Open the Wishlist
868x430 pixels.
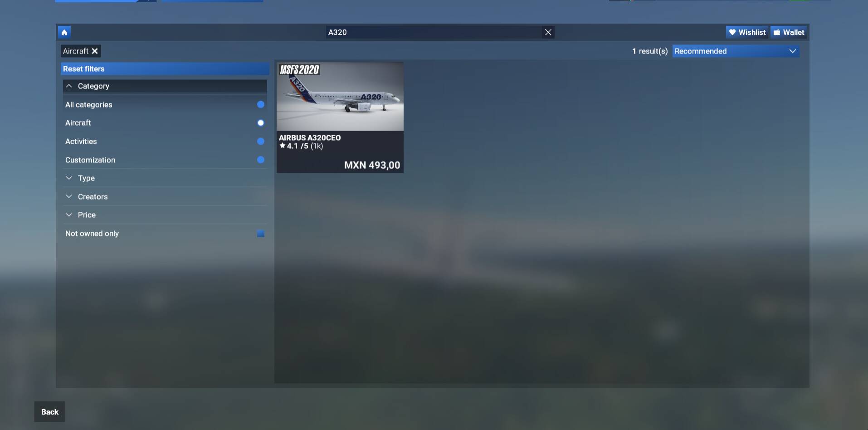click(747, 32)
